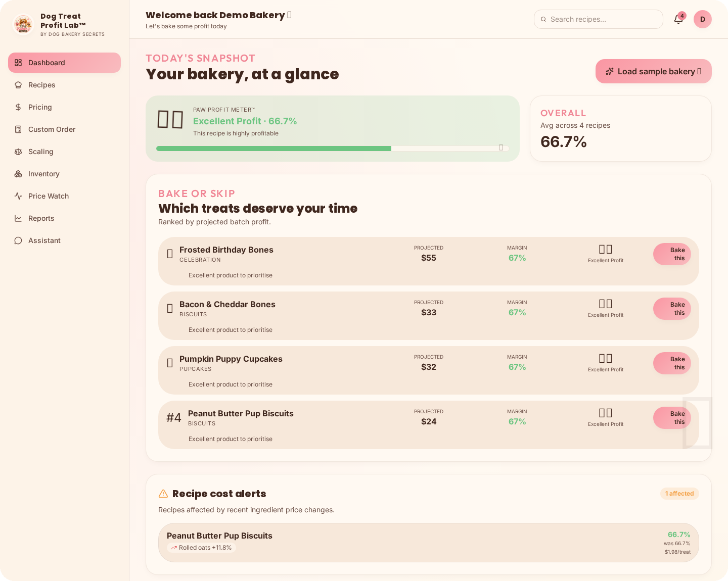Click the $24 projected profit value
Screen dimensions: 728x581
(429, 421)
